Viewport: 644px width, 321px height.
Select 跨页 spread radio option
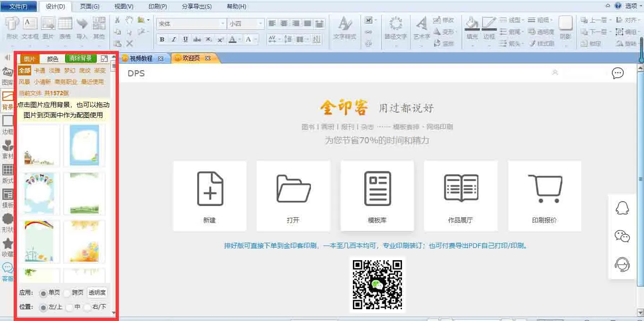(x=67, y=293)
